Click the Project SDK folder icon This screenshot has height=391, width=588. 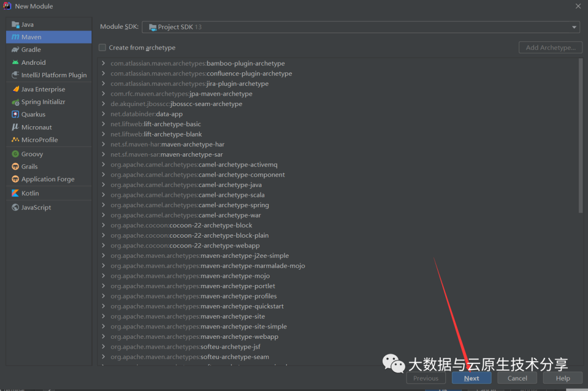click(152, 27)
